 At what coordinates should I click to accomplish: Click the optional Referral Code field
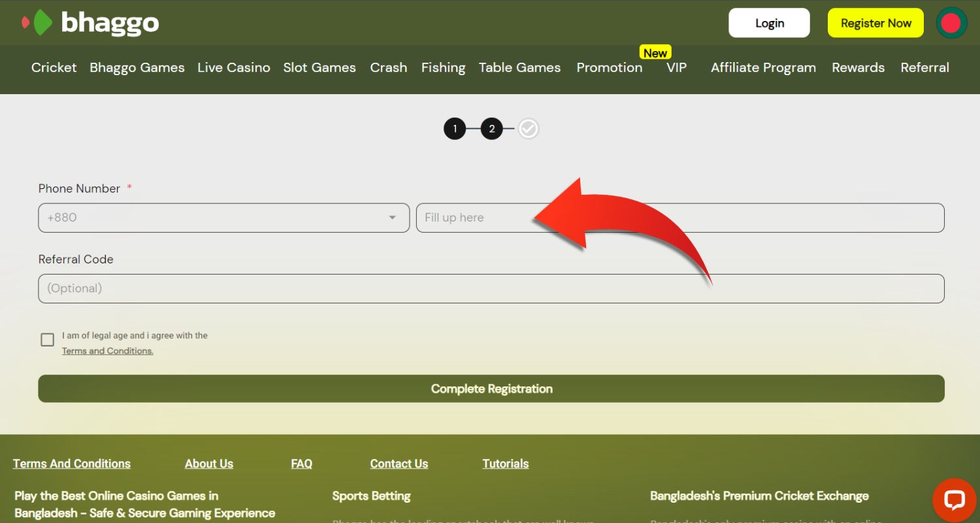tap(491, 288)
